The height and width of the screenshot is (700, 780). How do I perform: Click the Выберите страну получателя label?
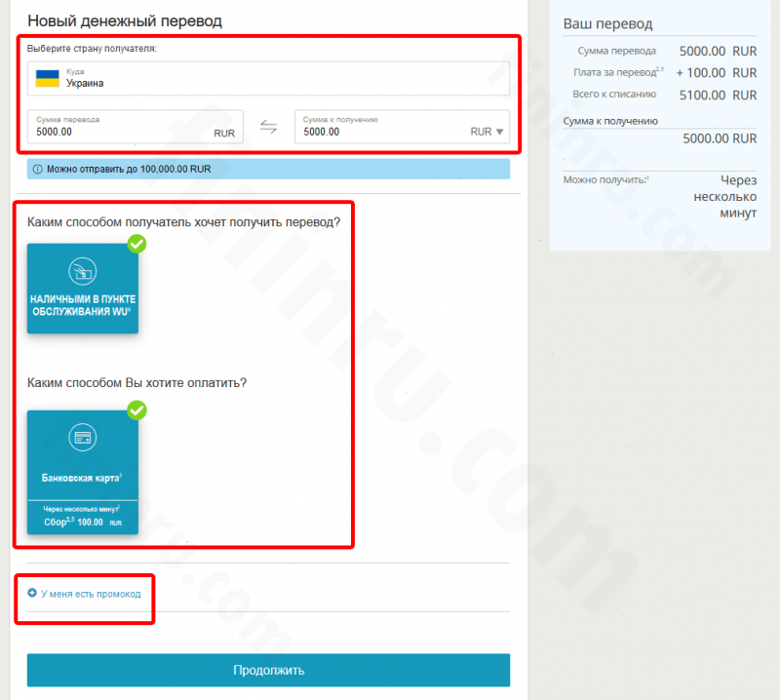click(92, 48)
